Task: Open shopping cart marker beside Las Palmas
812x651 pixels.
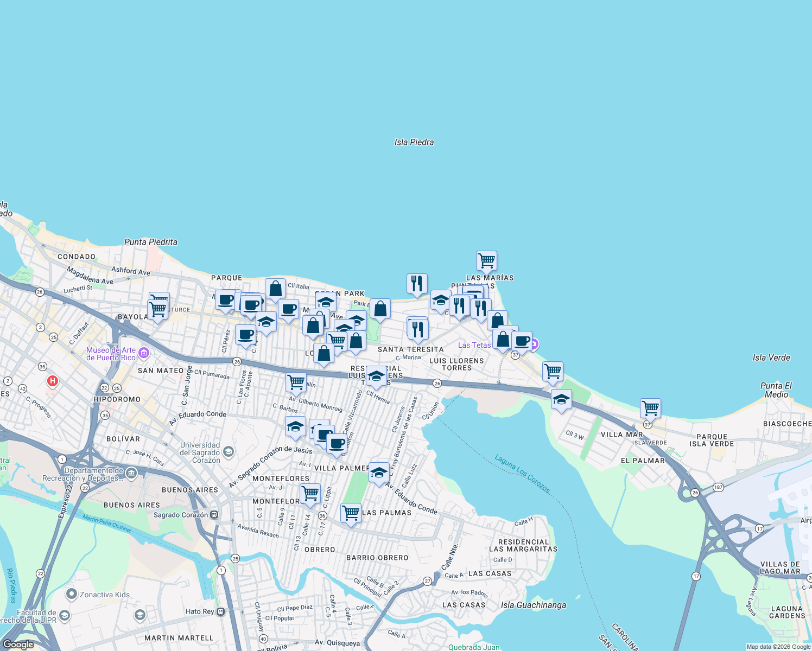Action: (x=351, y=514)
